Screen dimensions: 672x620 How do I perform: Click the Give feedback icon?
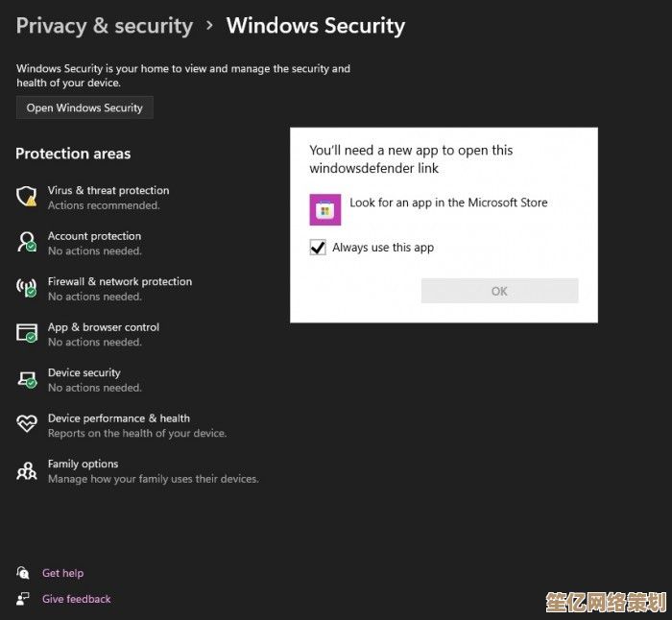(23, 599)
